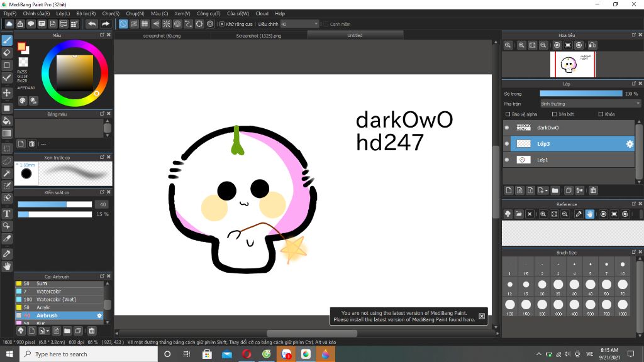Screen dimensions: 644x362
Task: Select the Gradient tool
Action: coord(7,133)
